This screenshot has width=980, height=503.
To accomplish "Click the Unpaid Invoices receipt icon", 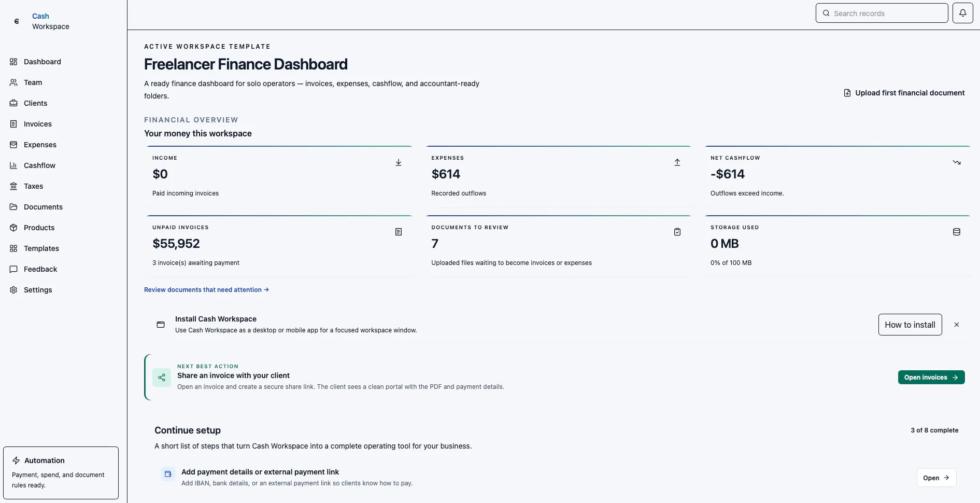I will [x=399, y=232].
